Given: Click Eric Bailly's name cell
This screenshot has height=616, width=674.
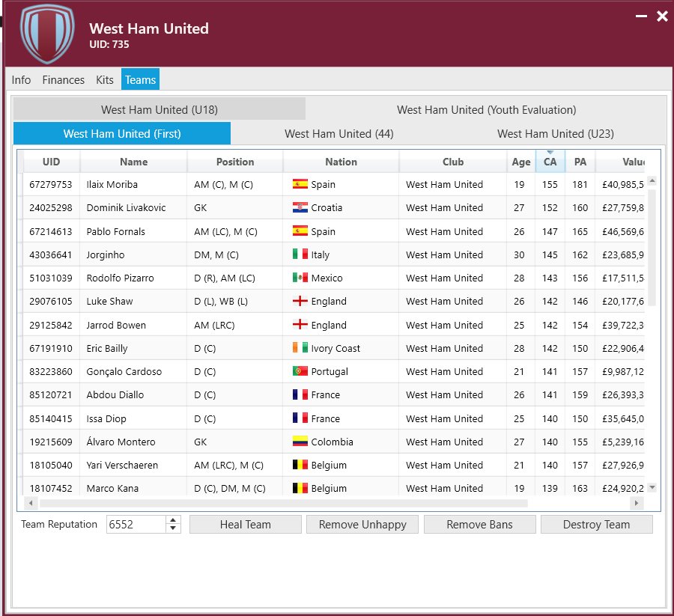Looking at the screenshot, I should (133, 348).
